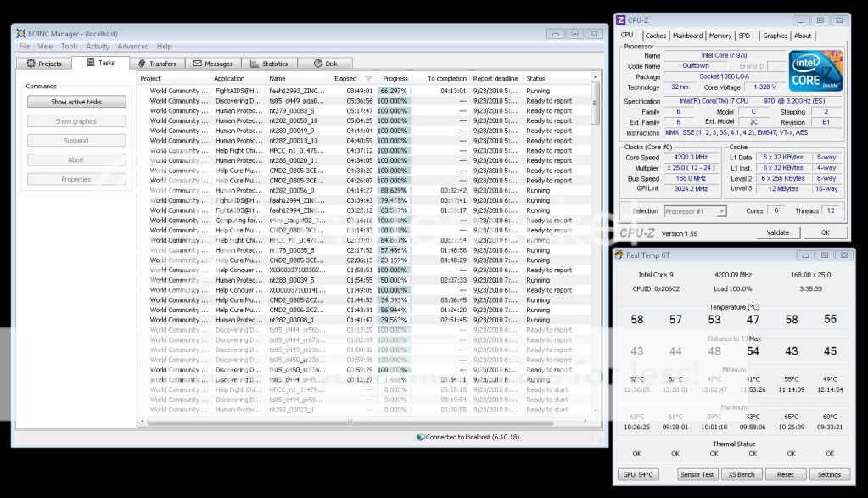
Task: Click the chart icon on Statistics tab
Action: coord(255,64)
